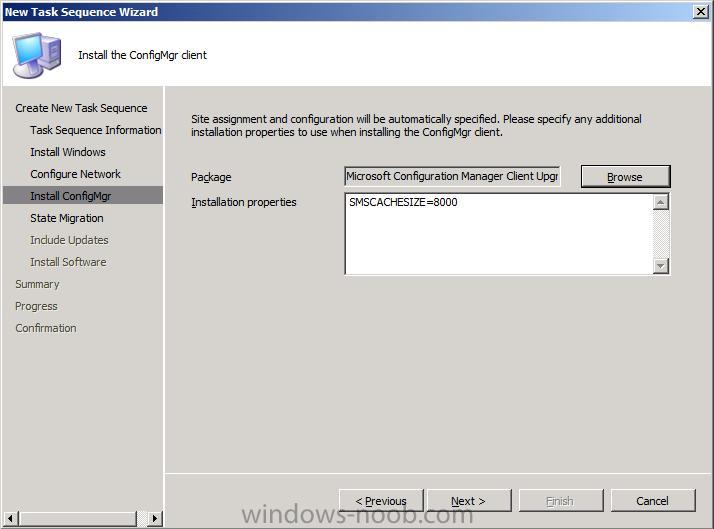Click left arrow of sidebar scrollbar
The width and height of the screenshot is (714, 529).
(x=10, y=518)
